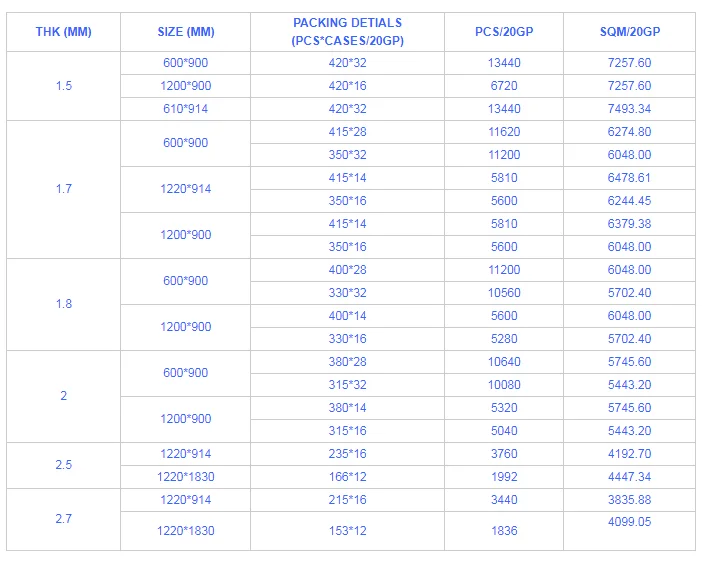Select the PACKING DETIALS header cell
This screenshot has width=716, height=562.
(348, 32)
